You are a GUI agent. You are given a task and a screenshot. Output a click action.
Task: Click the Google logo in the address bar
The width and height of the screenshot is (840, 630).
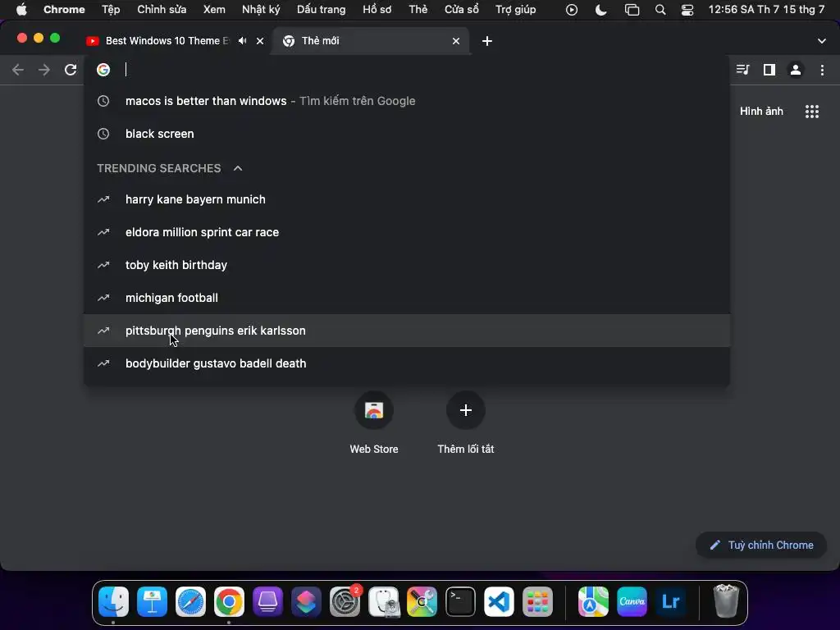pyautogui.click(x=103, y=70)
